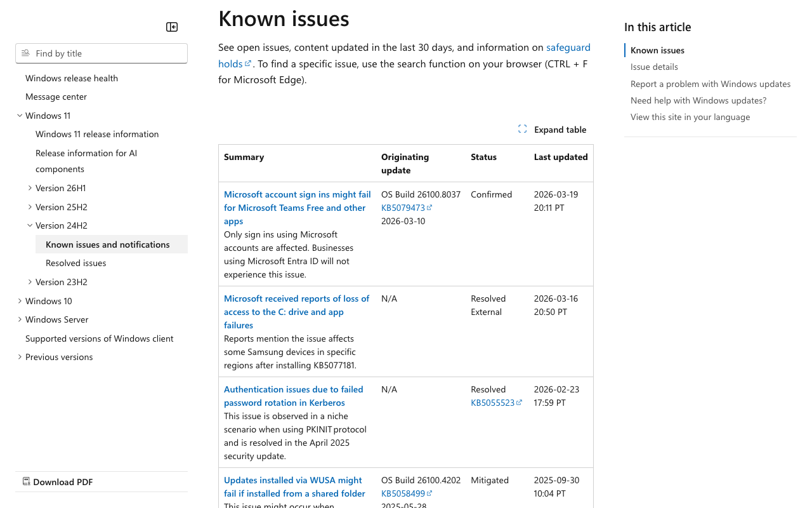Click the KB5079473 link in the table
812x508 pixels.
402,207
